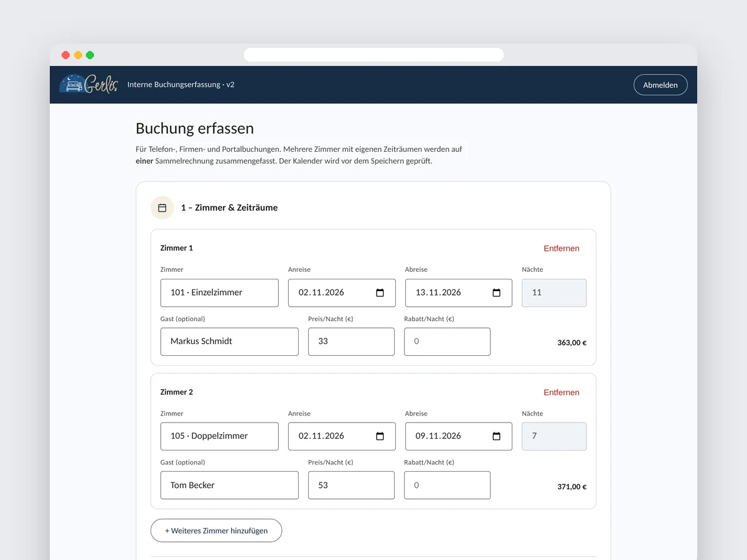Add another room with Weiteres Zimmer hinzufügen
Image resolution: width=747 pixels, height=560 pixels.
(216, 531)
